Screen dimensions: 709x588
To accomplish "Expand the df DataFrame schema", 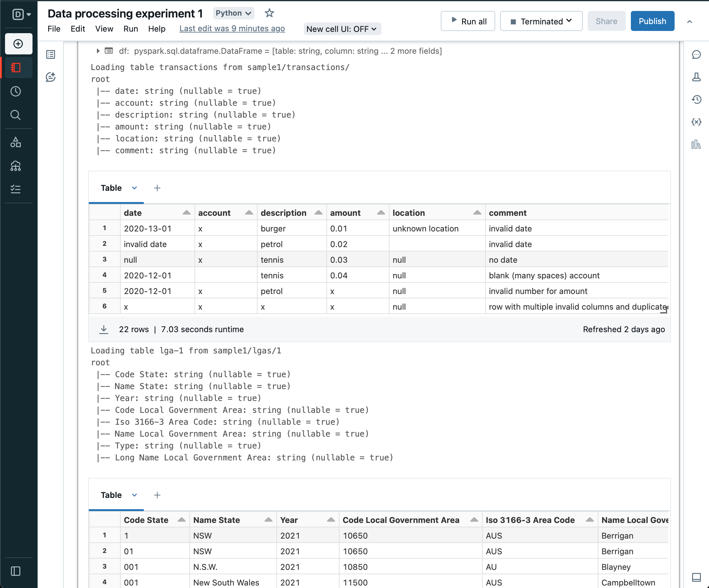I will point(98,51).
